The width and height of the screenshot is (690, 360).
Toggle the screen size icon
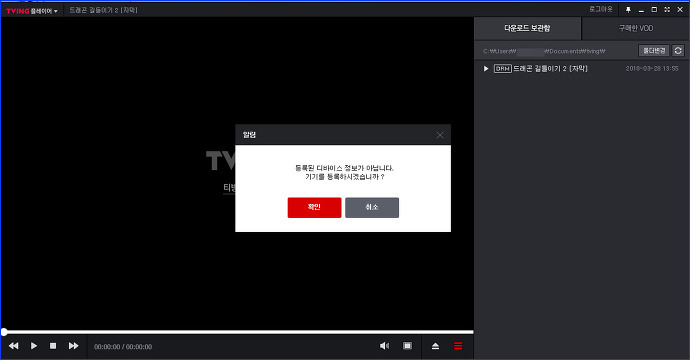coord(407,346)
